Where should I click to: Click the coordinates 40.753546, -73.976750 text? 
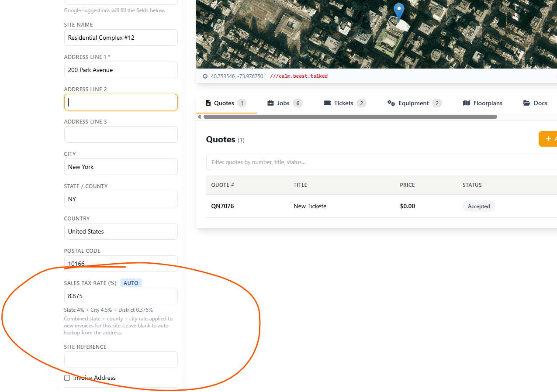pos(237,76)
